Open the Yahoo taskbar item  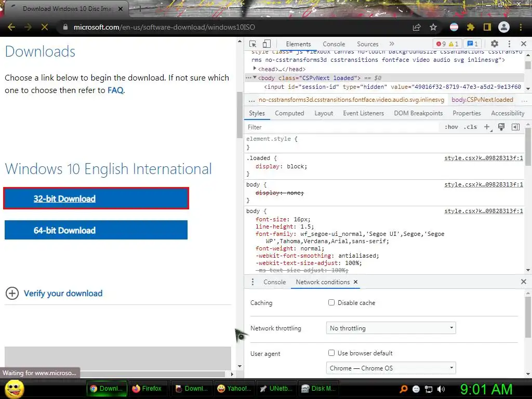pos(234,389)
